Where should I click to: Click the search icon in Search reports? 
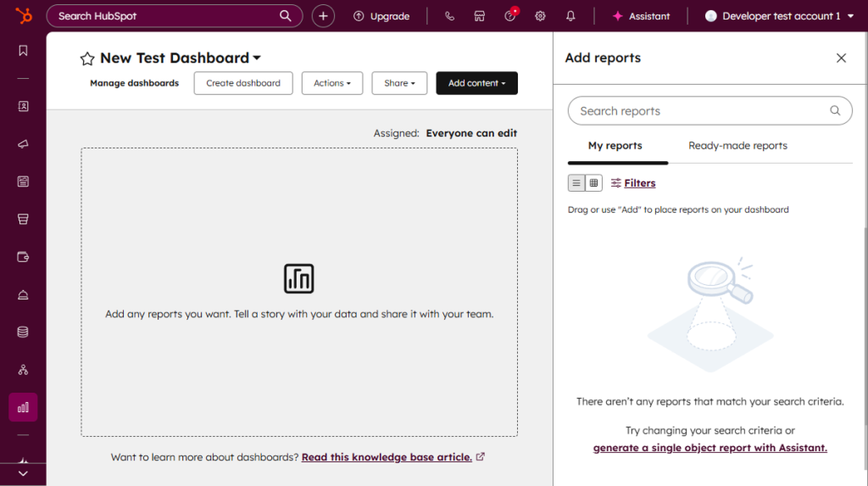(835, 111)
